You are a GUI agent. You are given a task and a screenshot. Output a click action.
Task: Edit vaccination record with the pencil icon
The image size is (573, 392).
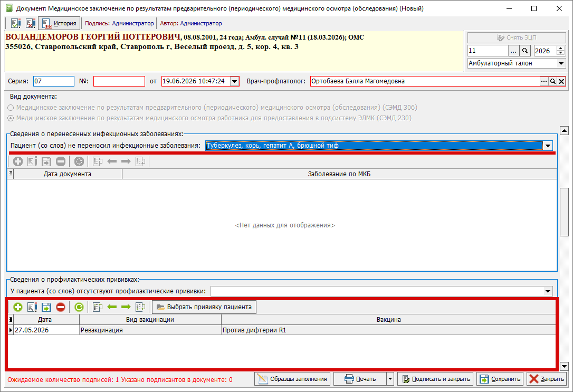[x=32, y=307]
